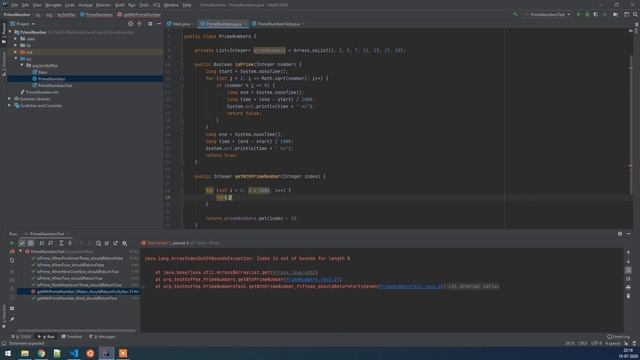Click the locate/scroll from source icon in the Project panel
Image resolution: width=640 pixels, height=360 pixels.
click(131, 24)
